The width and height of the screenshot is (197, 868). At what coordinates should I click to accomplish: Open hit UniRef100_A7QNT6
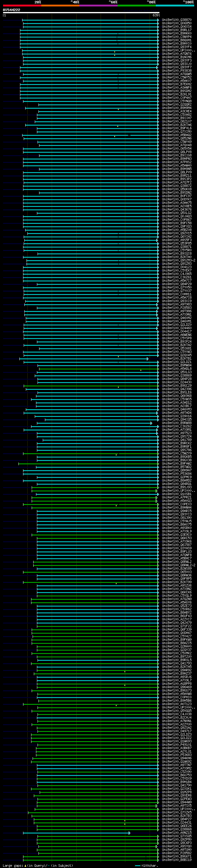point(176,54)
